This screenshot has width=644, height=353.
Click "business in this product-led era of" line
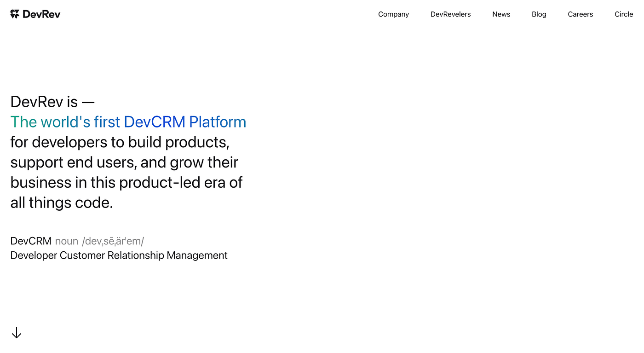126,183
